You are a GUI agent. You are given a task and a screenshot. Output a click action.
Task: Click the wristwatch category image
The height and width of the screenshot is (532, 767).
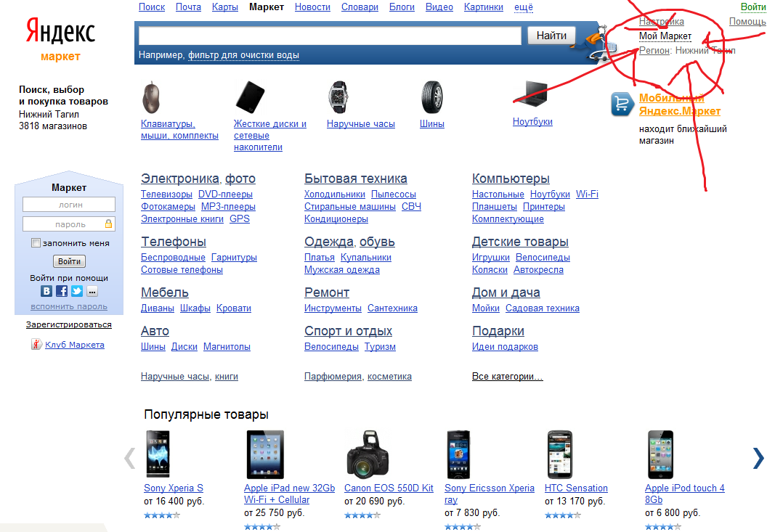click(x=338, y=97)
